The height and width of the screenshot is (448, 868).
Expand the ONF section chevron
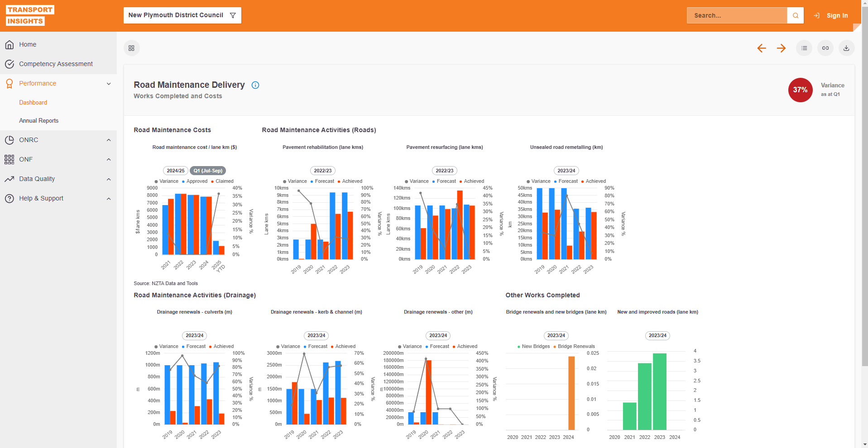pos(109,159)
